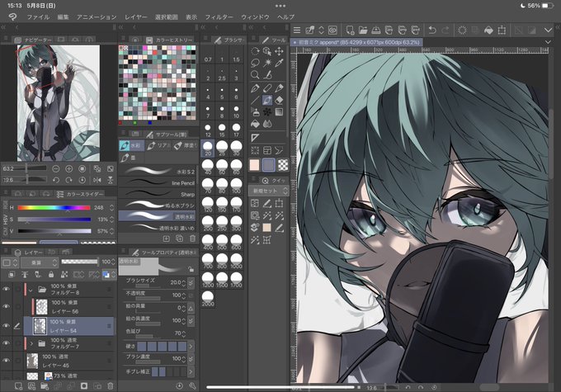Viewport: 561px width, 392px height.
Task: Click the color history palette grid
Action: [157, 83]
